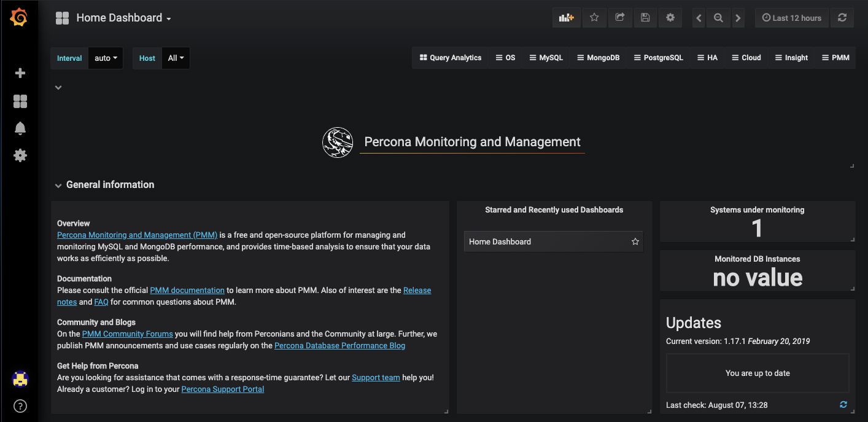Open the Cloud dashboards menu

click(x=746, y=58)
